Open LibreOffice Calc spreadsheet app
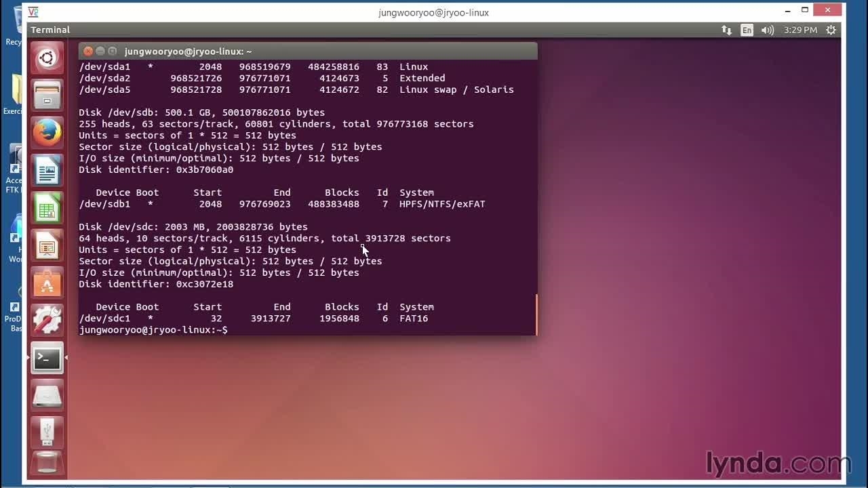Viewport: 868px width, 488px height. [x=47, y=208]
